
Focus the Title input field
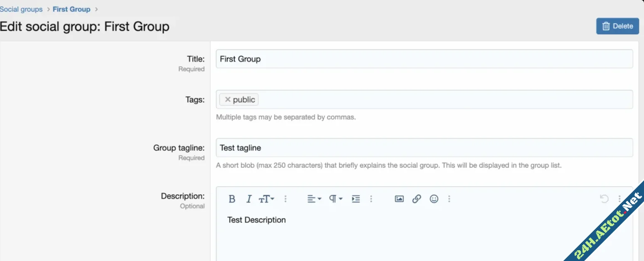pyautogui.click(x=424, y=59)
